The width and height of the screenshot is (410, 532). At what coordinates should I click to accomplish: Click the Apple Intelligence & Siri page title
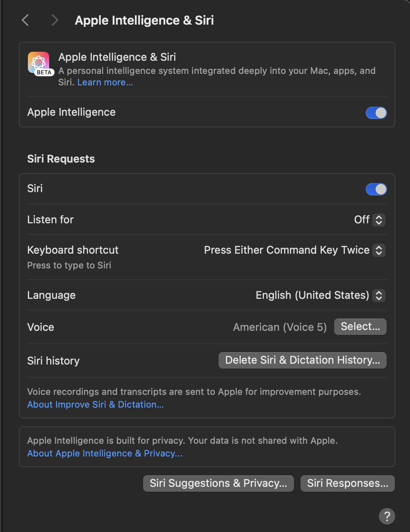144,20
